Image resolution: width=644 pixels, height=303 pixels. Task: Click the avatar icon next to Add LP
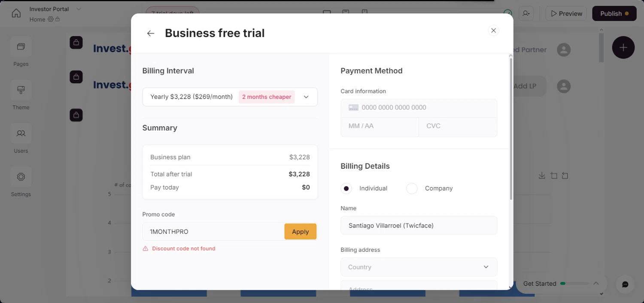tap(564, 86)
